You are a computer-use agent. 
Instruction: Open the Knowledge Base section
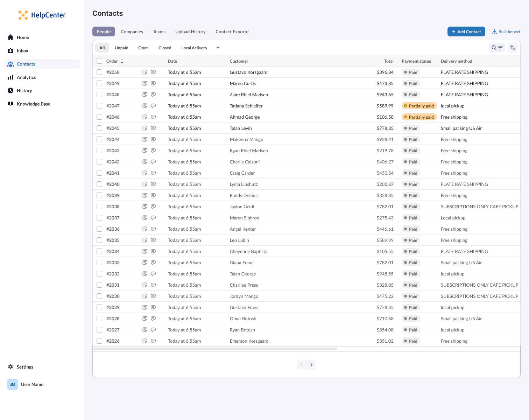pyautogui.click(x=33, y=104)
